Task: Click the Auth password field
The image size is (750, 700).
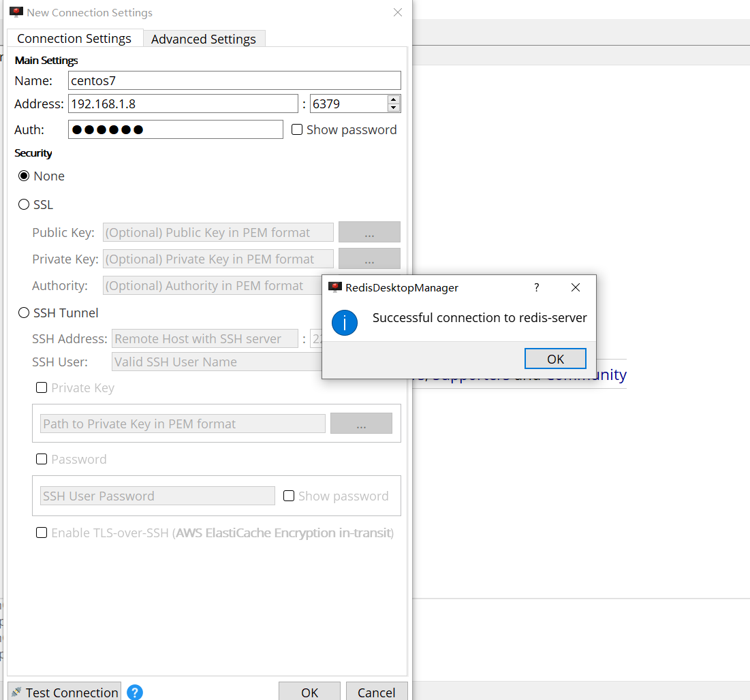Action: [x=176, y=129]
